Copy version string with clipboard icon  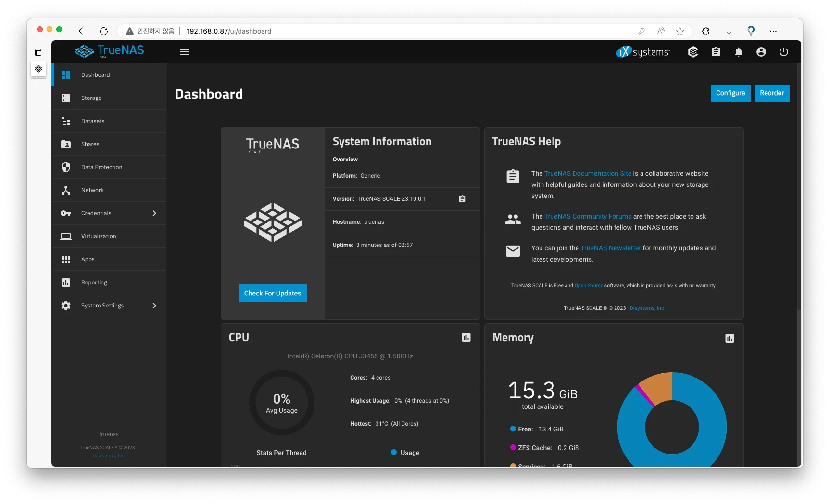[462, 199]
